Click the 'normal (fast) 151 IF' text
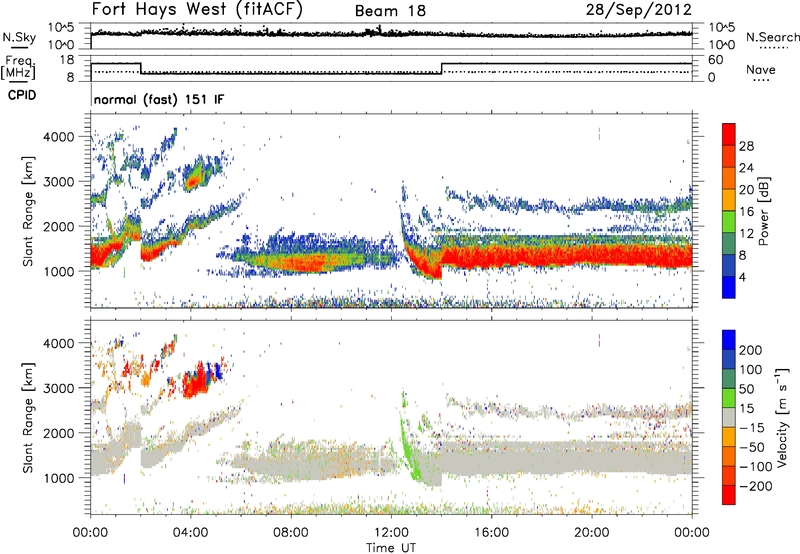This screenshot has height=554, width=800. pyautogui.click(x=159, y=99)
